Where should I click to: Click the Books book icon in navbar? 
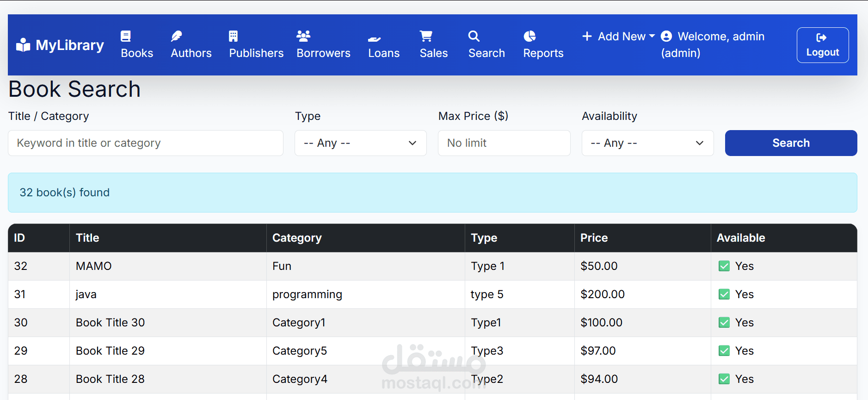126,36
